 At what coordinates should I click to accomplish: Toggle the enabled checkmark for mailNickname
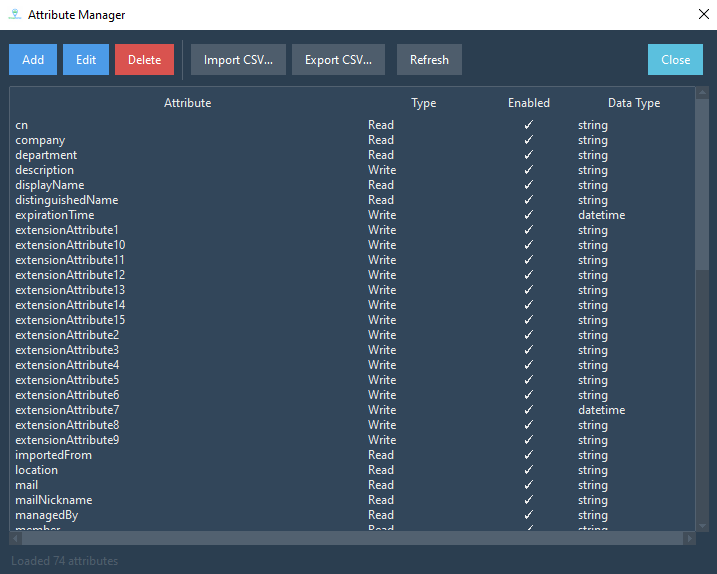click(x=528, y=500)
